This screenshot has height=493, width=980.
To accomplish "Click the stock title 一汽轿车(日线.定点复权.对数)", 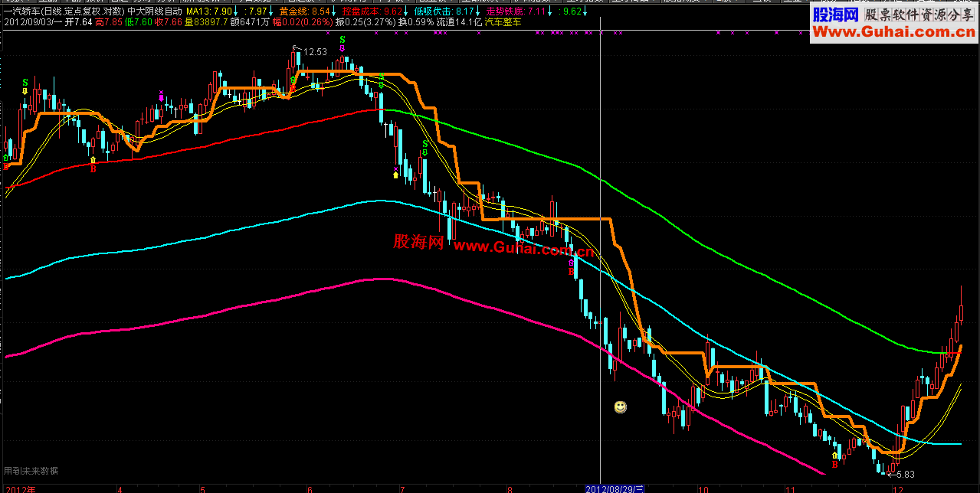I will click(63, 12).
